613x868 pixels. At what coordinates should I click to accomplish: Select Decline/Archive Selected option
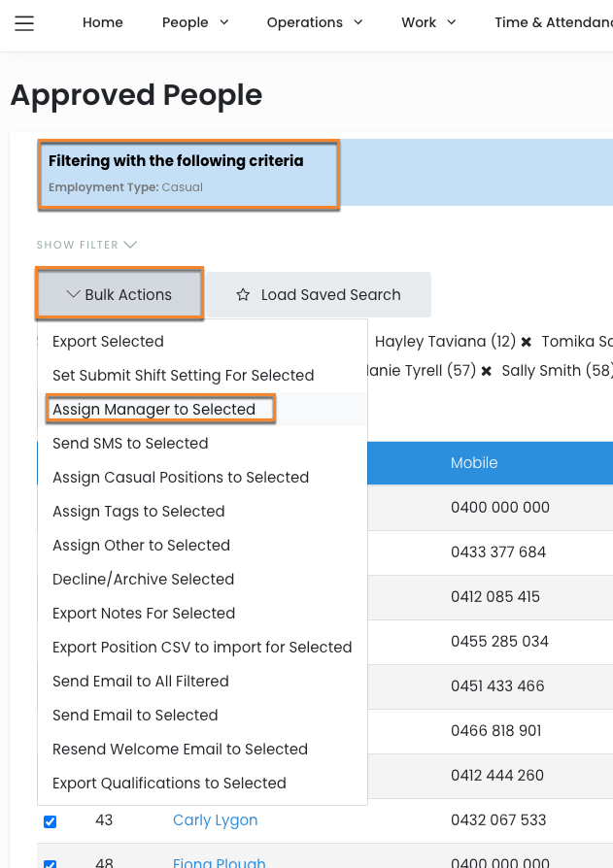pyautogui.click(x=143, y=580)
